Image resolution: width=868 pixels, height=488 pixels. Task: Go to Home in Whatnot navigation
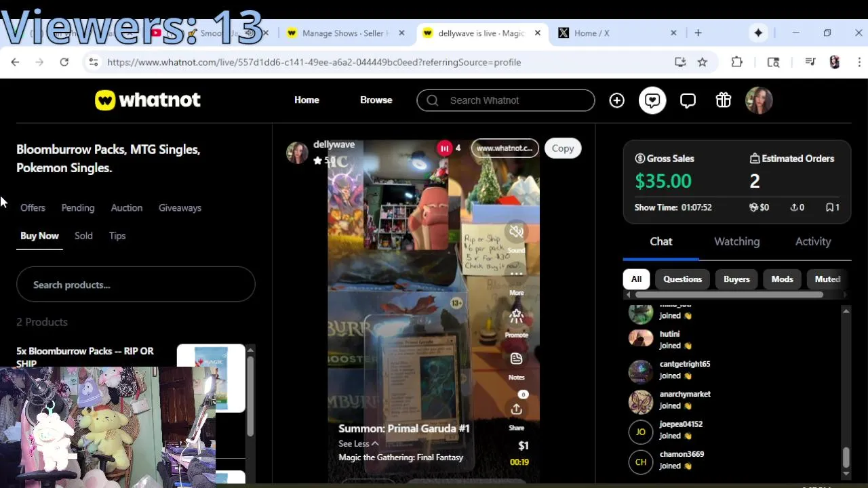point(307,100)
